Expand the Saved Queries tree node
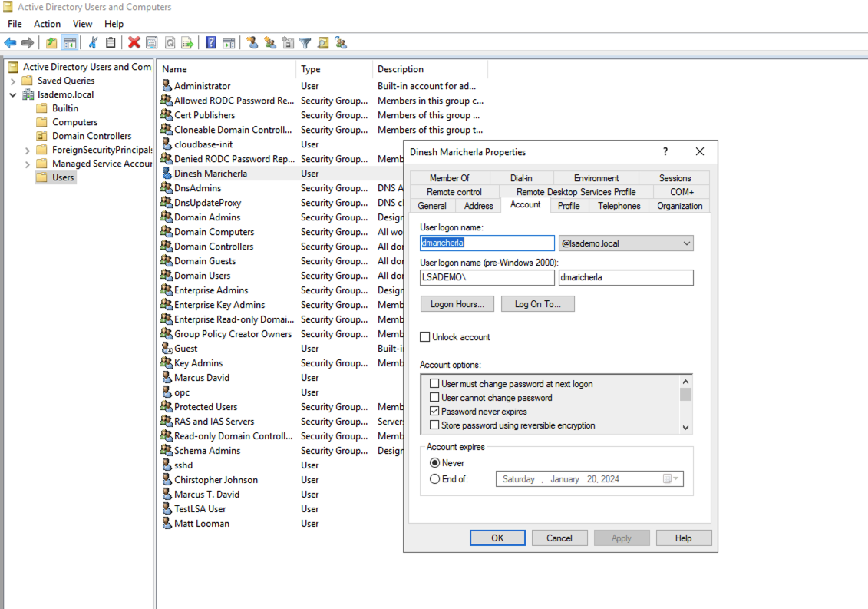The height and width of the screenshot is (609, 868). tap(13, 81)
